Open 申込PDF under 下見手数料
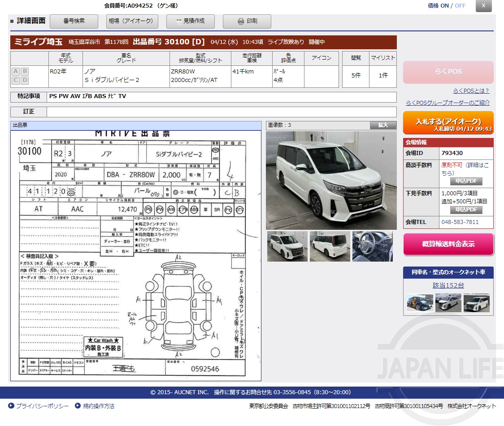Image resolution: width=504 pixels, height=426 pixels. (x=466, y=210)
